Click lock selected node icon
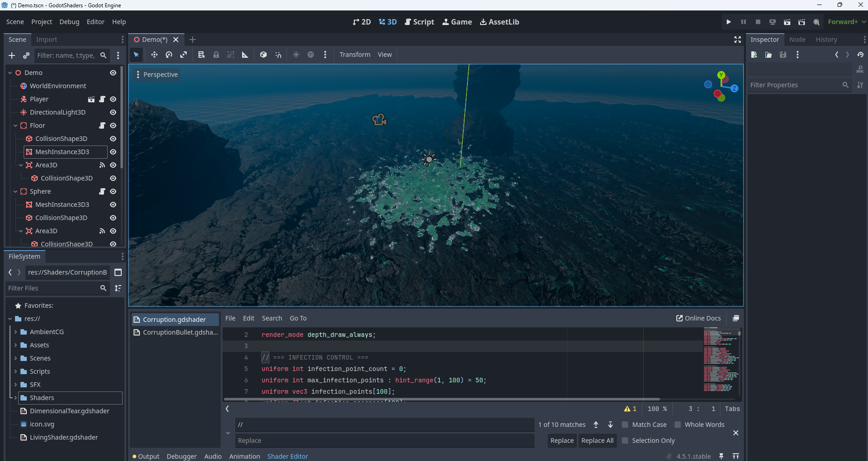Image resolution: width=868 pixels, height=461 pixels. click(x=216, y=55)
